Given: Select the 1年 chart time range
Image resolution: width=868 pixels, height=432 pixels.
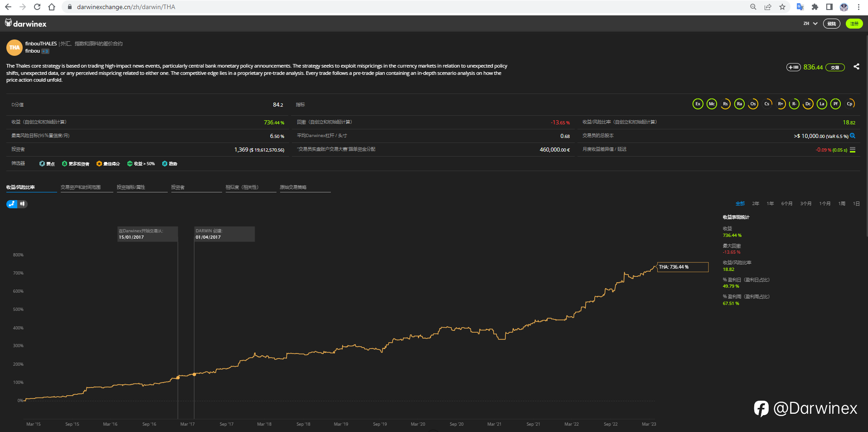Looking at the screenshot, I should click(x=770, y=204).
